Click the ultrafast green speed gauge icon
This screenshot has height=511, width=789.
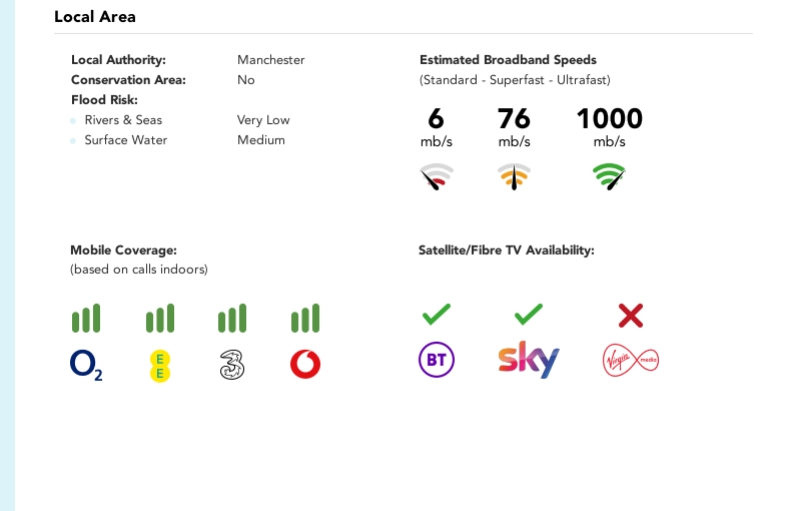(608, 177)
